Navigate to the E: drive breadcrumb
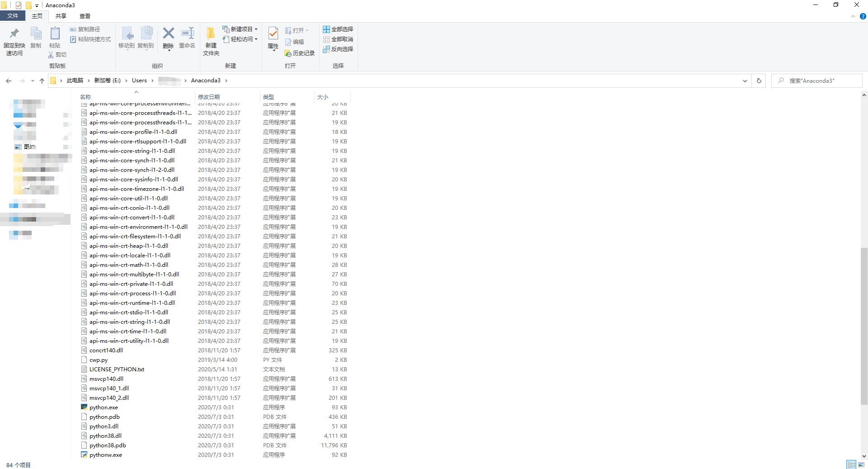Image resolution: width=868 pixels, height=469 pixels. pyautogui.click(x=107, y=81)
